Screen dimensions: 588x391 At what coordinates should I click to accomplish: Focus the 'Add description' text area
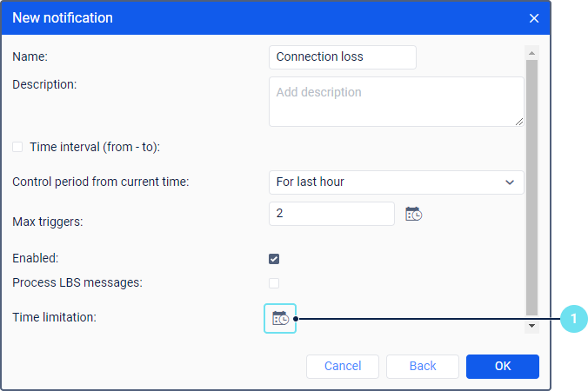point(396,101)
